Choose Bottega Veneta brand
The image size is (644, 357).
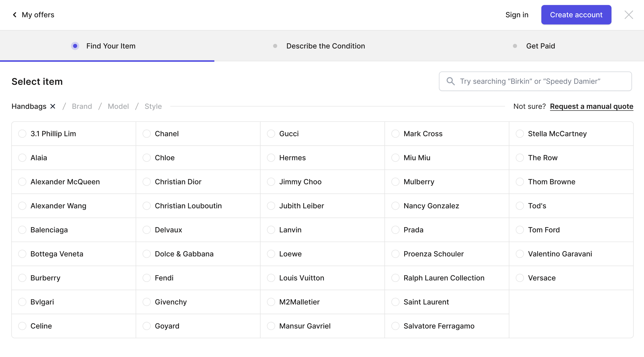74,254
